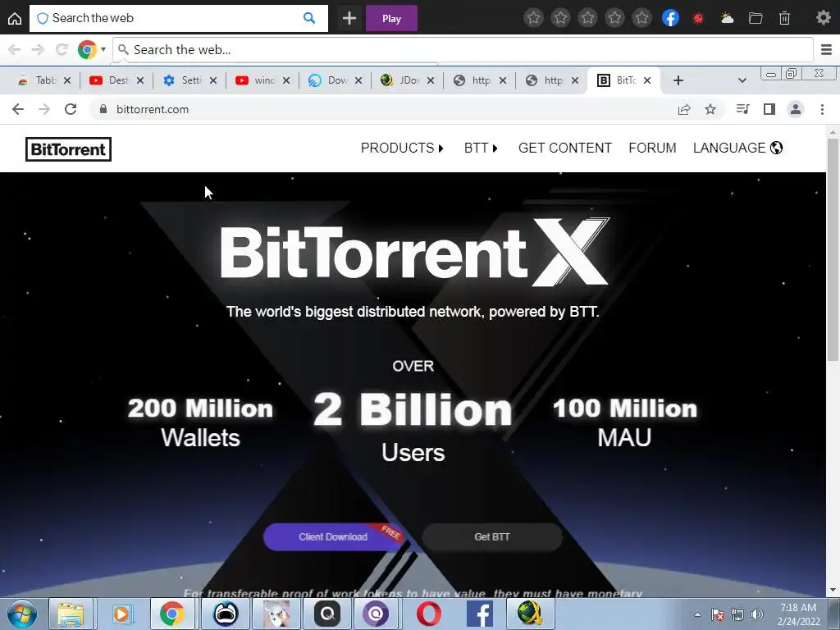Screen dimensions: 840x630
Task: Open a new Chrome tab
Action: click(678, 80)
